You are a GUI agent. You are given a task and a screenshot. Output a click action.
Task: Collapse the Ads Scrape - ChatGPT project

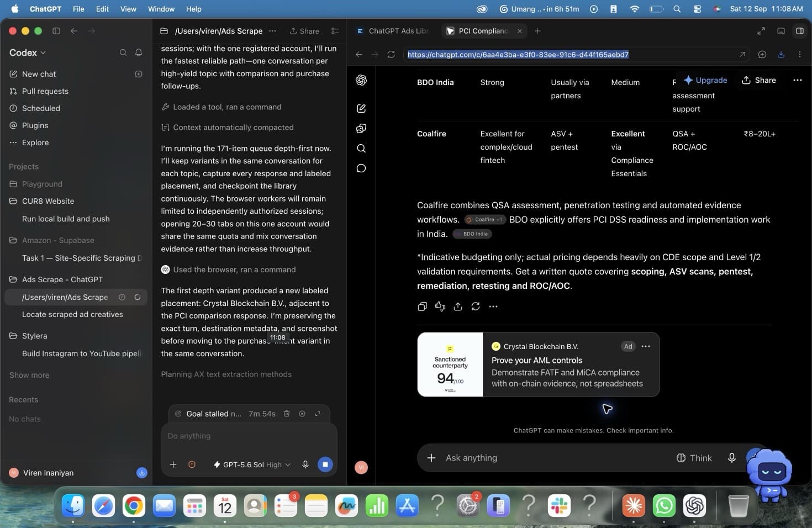point(62,279)
